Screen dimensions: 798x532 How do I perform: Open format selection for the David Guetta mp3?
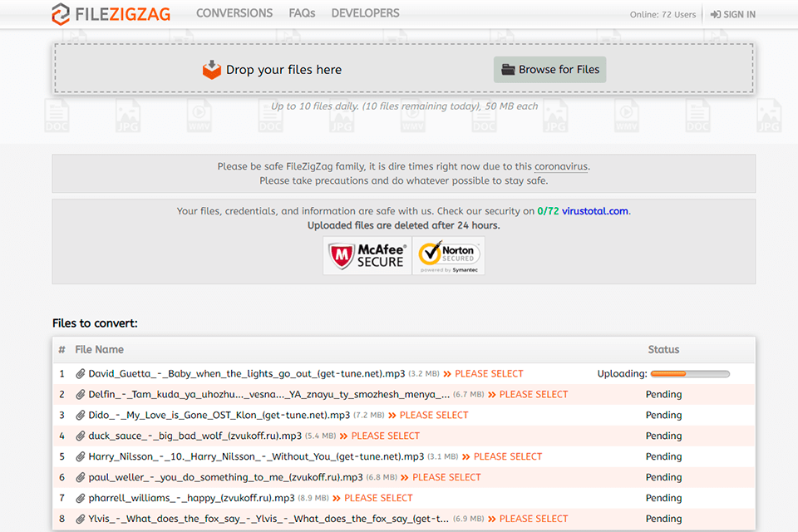pyautogui.click(x=489, y=373)
